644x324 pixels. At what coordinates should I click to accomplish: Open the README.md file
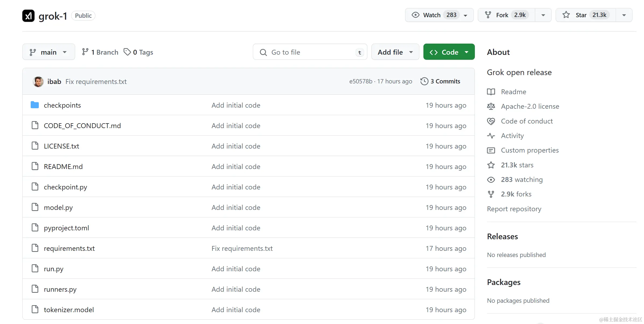click(63, 167)
